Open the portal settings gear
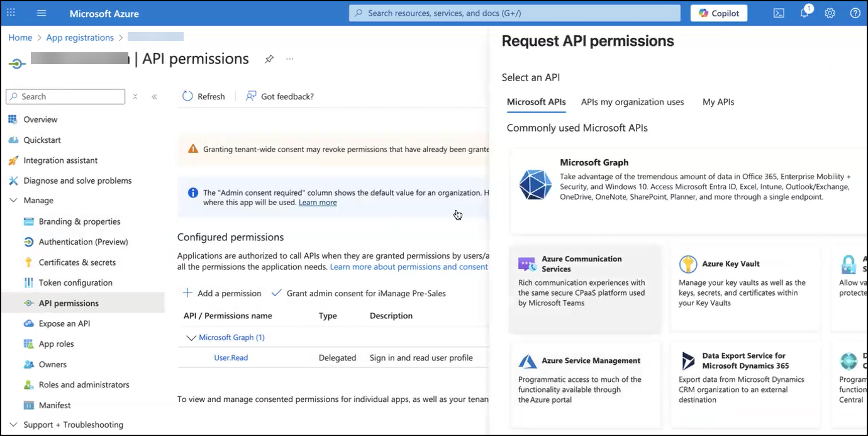The width and height of the screenshot is (868, 436). tap(830, 13)
